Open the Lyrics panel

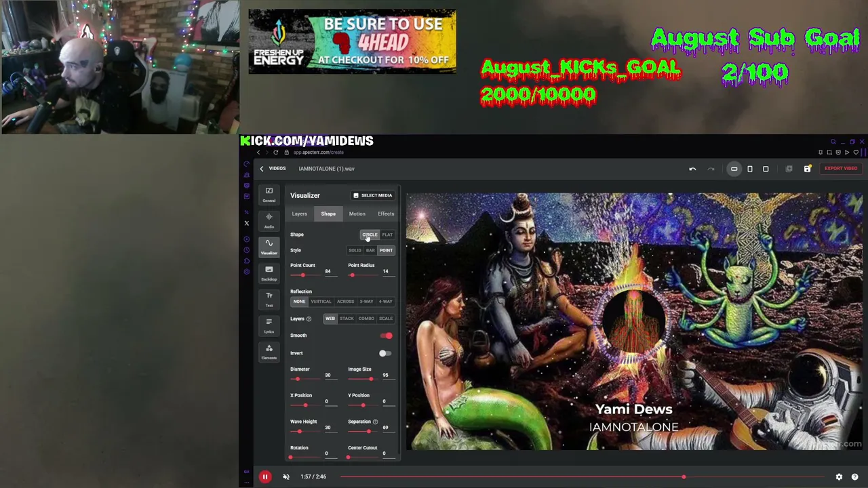point(269,326)
